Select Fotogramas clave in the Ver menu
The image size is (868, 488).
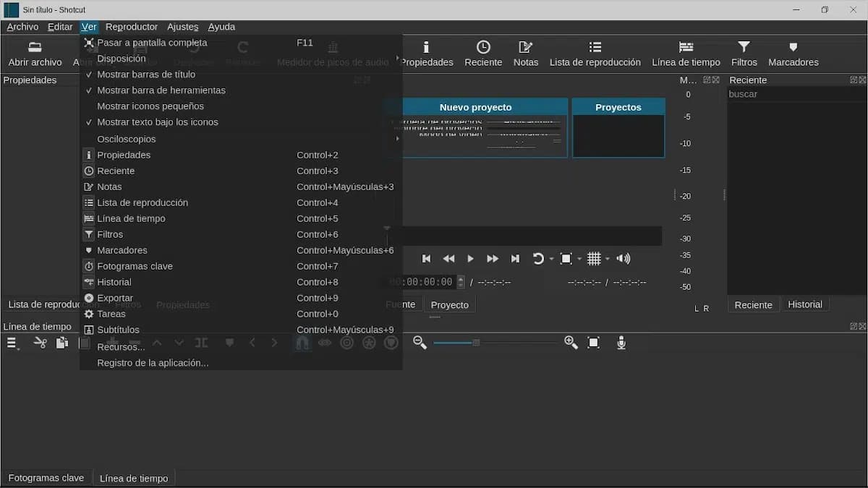(241, 266)
